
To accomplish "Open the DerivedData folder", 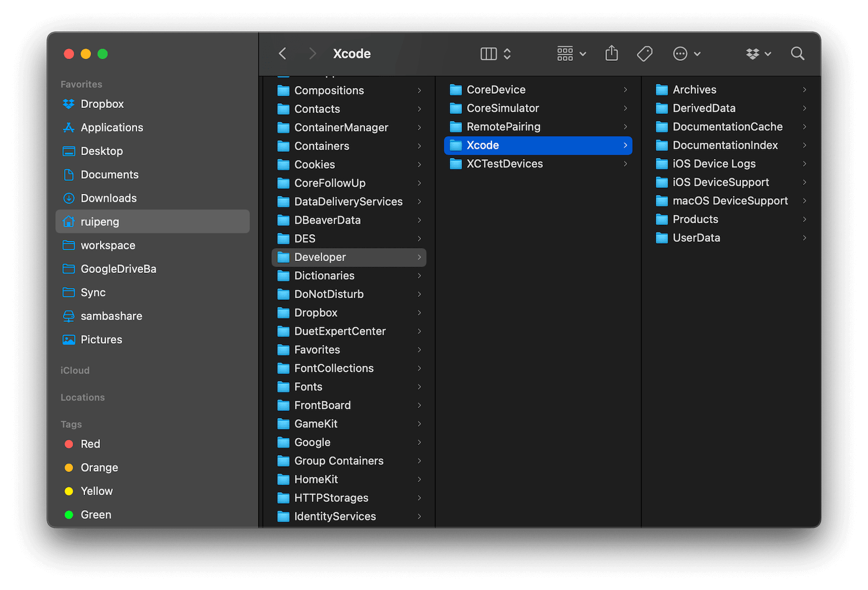I will click(x=731, y=108).
